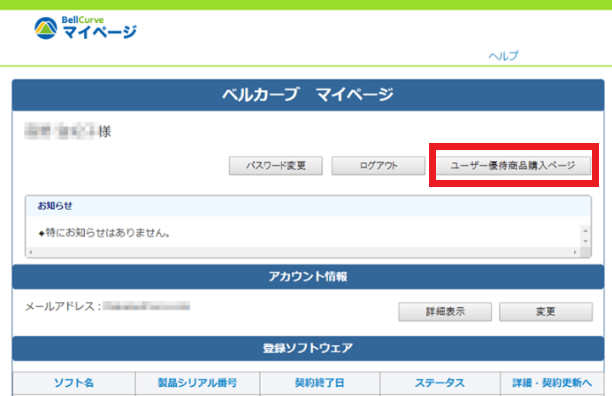Click the 登録ソフトウェア section header
The width and height of the screenshot is (612, 396).
[308, 348]
